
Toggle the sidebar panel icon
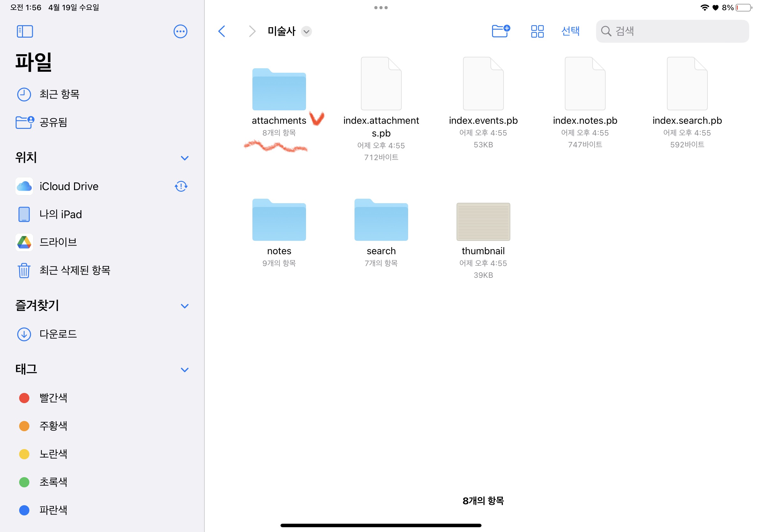(x=25, y=32)
